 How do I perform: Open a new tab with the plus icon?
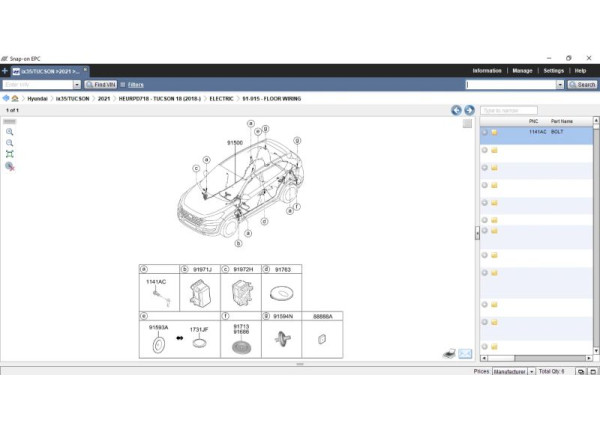click(5, 71)
